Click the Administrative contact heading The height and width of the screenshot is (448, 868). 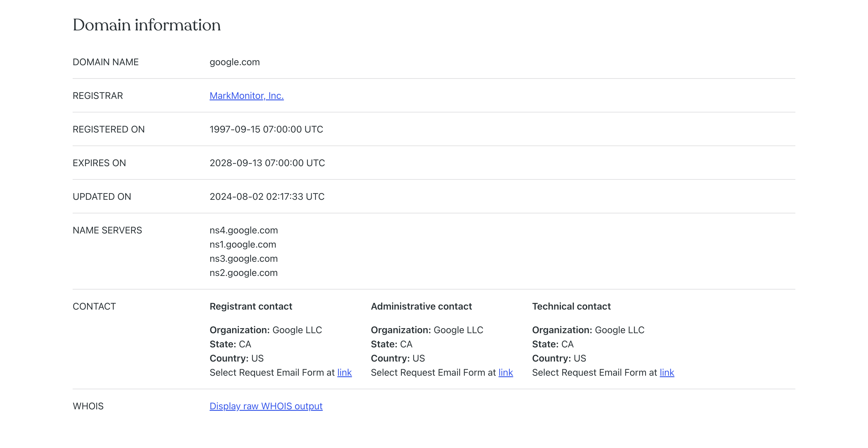tap(421, 307)
